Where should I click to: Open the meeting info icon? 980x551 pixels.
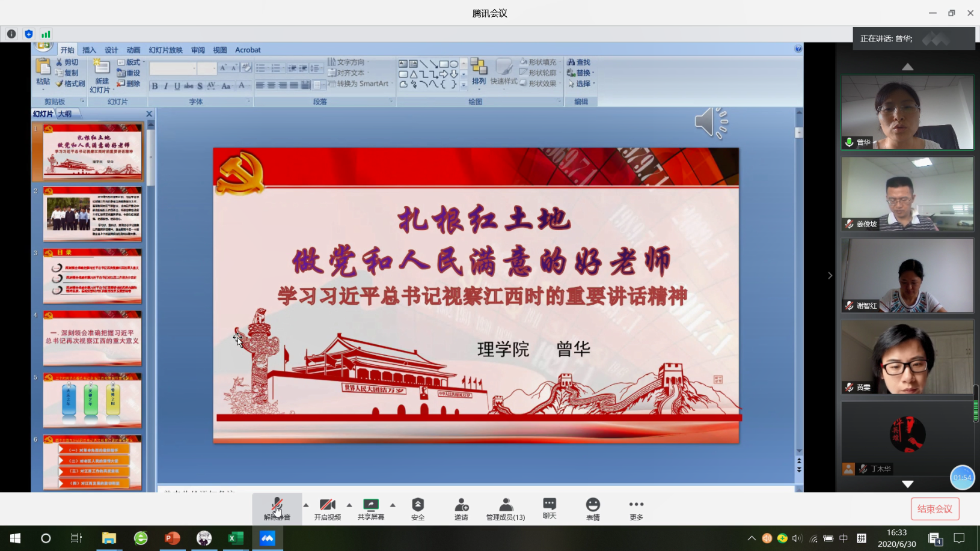11,34
